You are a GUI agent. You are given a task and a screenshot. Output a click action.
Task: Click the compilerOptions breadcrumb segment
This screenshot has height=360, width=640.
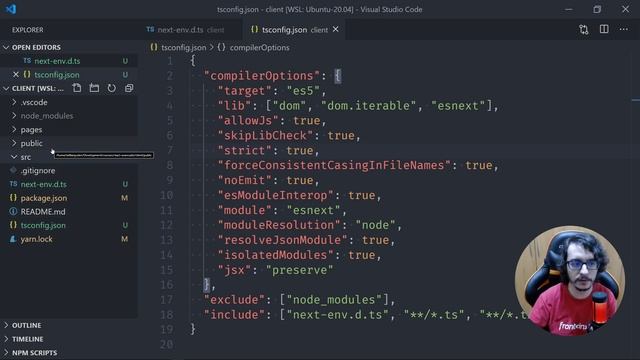tap(259, 47)
